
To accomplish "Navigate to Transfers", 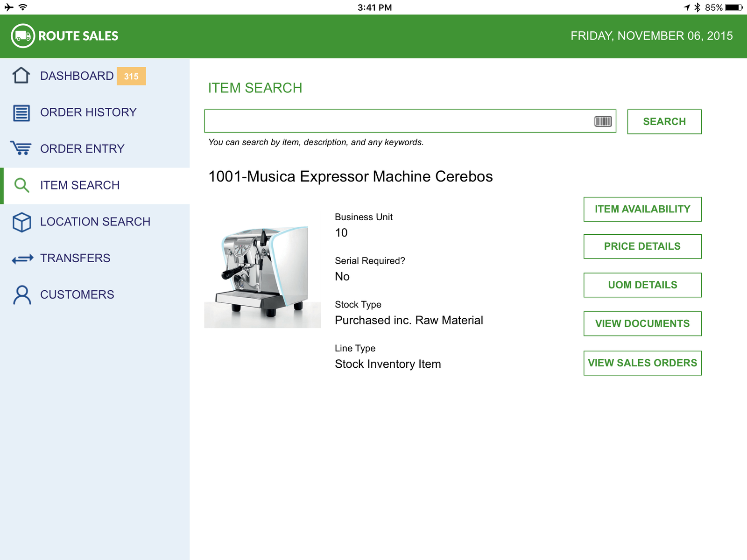I will point(95,259).
